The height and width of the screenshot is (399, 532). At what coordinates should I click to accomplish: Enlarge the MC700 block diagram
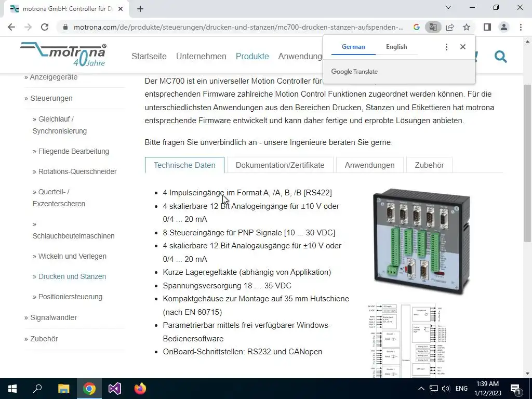[x=407, y=340]
